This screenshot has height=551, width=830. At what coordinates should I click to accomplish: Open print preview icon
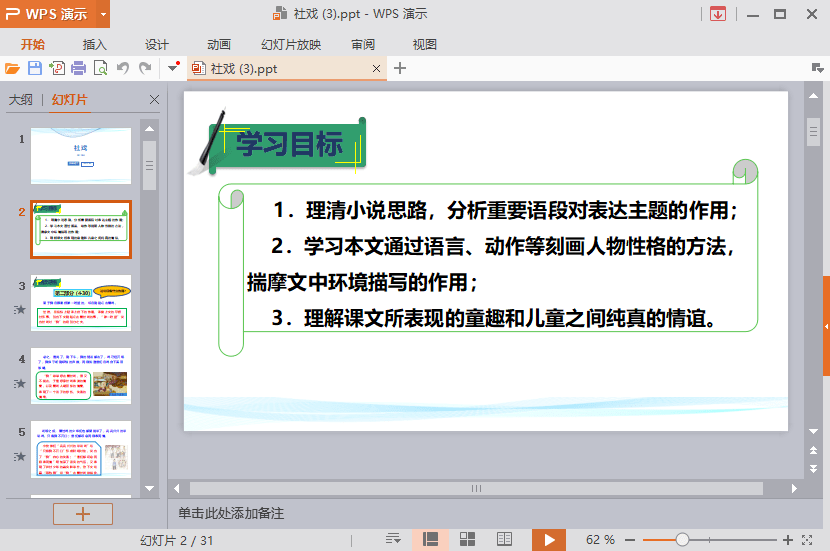100,68
